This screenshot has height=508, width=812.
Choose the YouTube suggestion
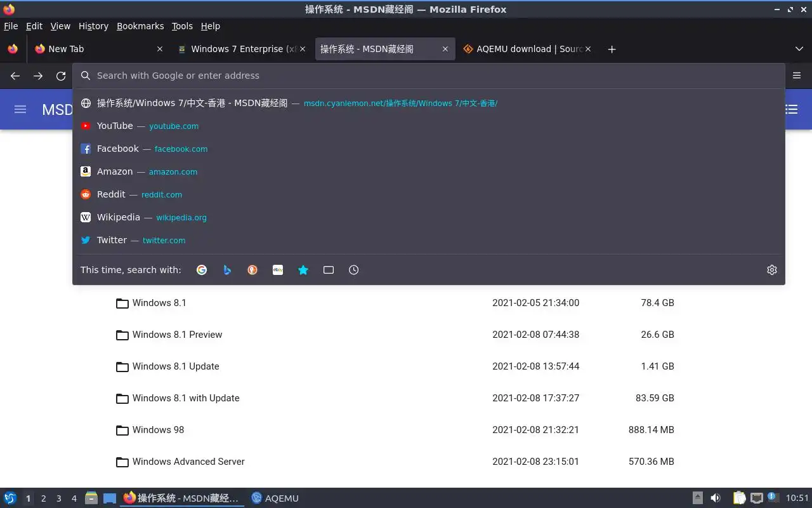coord(429,126)
